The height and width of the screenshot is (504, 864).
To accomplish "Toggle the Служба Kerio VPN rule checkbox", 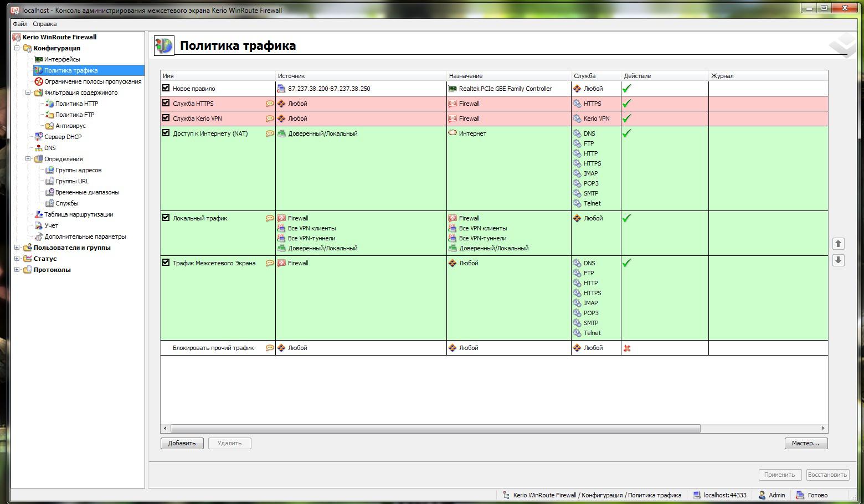I will coord(166,118).
